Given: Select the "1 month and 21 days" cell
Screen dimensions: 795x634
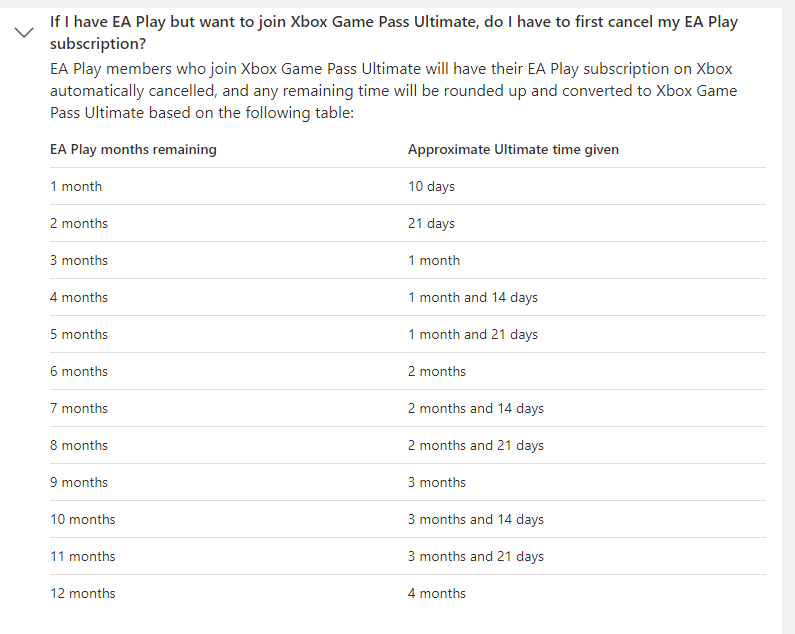Looking at the screenshot, I should click(x=472, y=335).
